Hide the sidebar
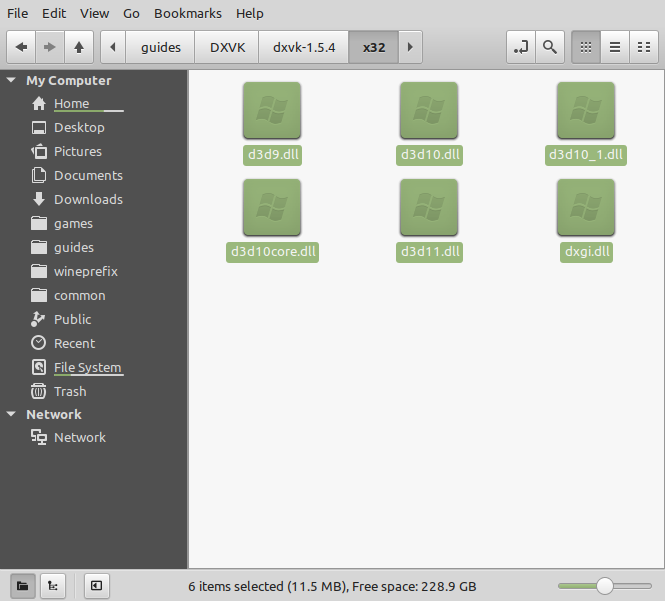Viewport: 665px width, 601px height. pos(97,586)
